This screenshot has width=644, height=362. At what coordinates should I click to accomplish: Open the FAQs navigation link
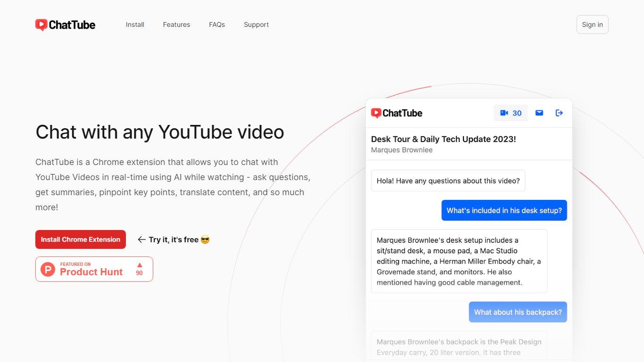217,25
